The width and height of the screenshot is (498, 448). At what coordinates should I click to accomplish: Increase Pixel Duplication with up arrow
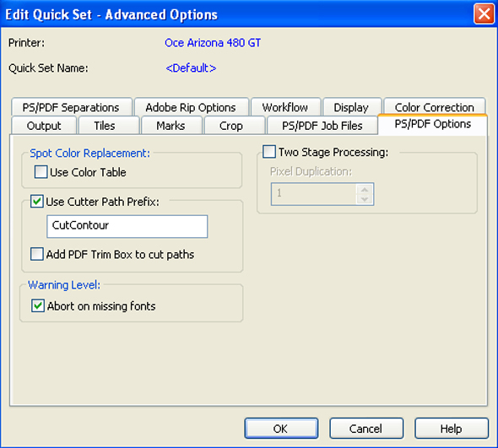pos(365,190)
